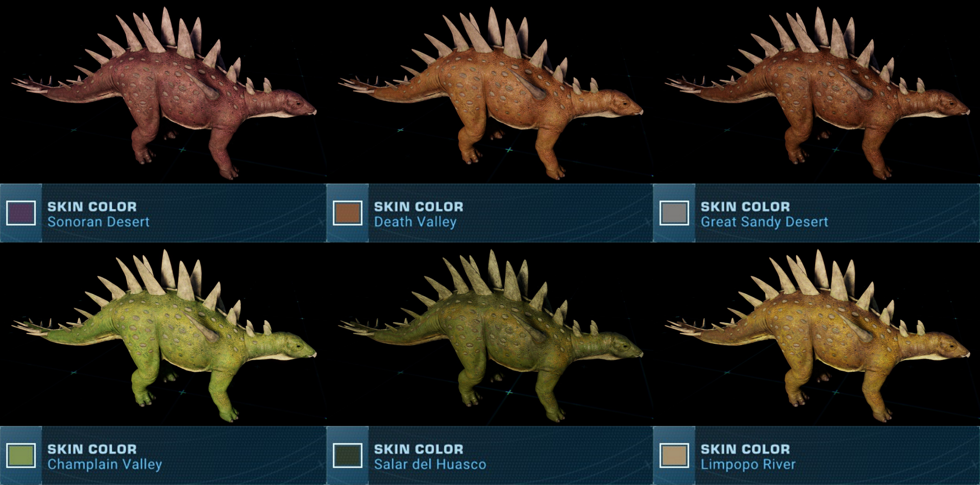Click the SKIN COLOR heading above Sonoran Desert
Image resolution: width=980 pixels, height=485 pixels.
(x=92, y=207)
